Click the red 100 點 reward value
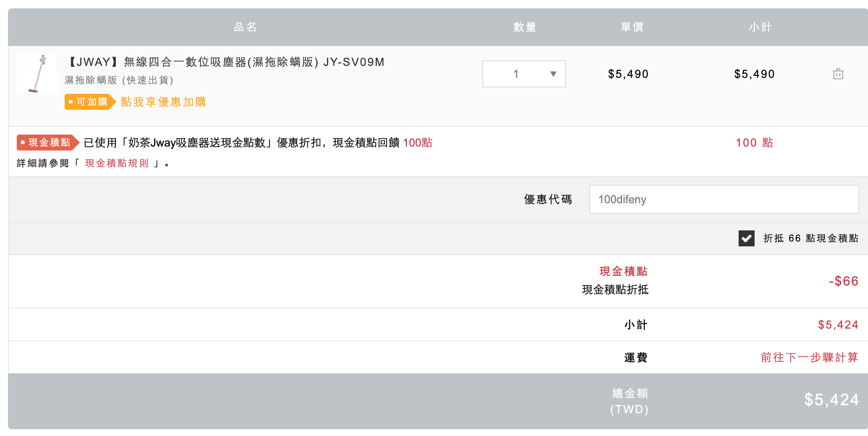Screen dimensions: 868x436 755,143
